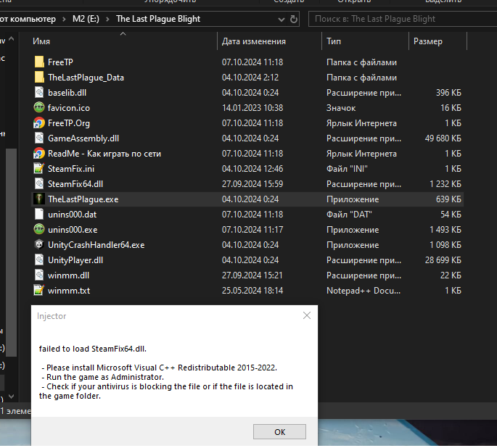Click the Файл "INI" type cell
Viewport: 497px width, 448px height.
(347, 169)
